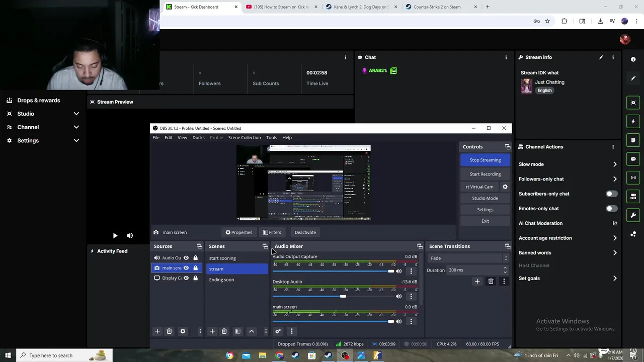Viewport: 644px width, 362px height.
Task: Open OBS Edit menu
Action: pos(169,137)
